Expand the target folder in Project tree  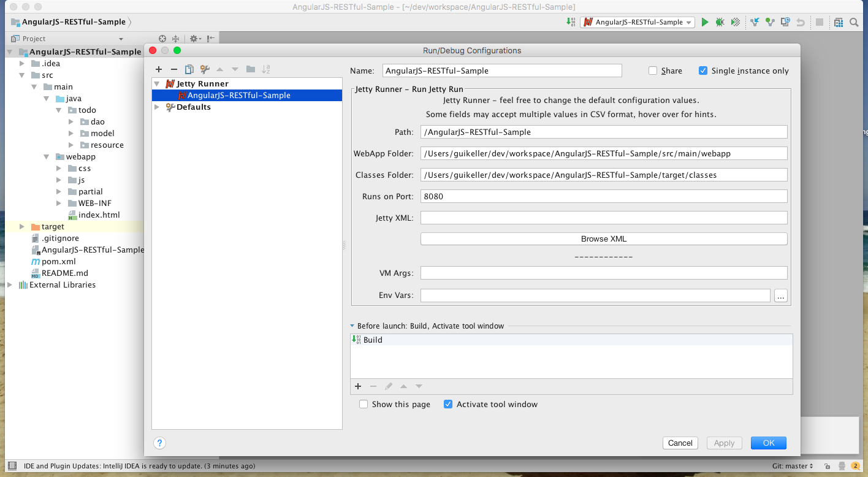tap(22, 226)
